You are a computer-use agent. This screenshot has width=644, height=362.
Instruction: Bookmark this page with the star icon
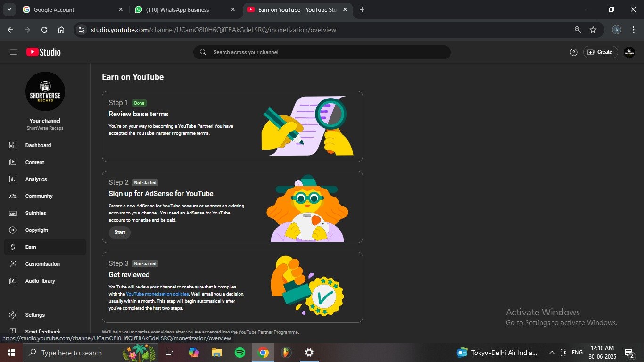tap(593, 30)
